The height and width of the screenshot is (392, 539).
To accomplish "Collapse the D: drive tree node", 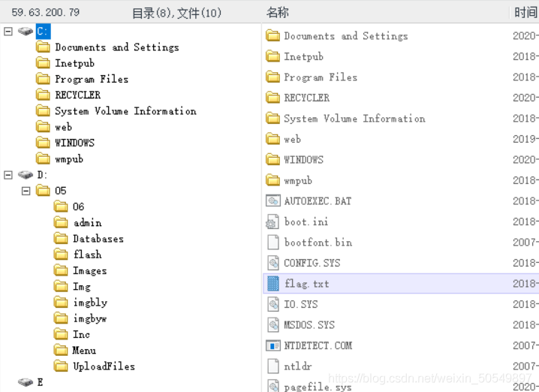I will coord(8,175).
